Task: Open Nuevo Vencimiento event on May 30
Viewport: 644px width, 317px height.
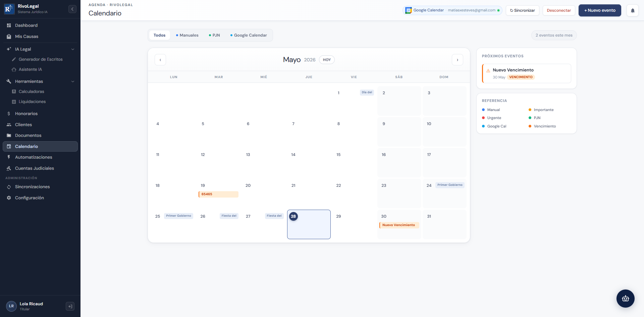Action: pyautogui.click(x=399, y=225)
